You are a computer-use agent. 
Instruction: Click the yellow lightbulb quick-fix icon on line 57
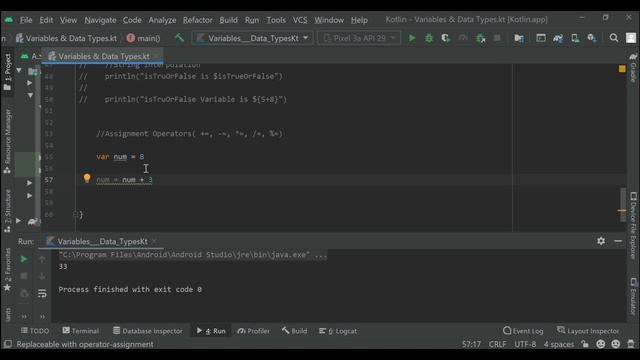tap(87, 178)
